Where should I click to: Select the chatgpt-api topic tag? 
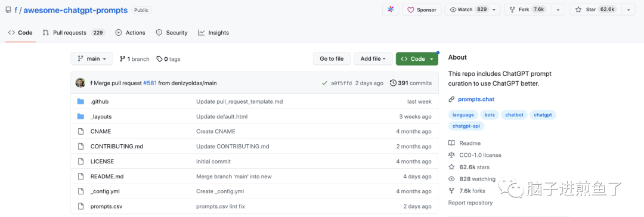point(466,126)
